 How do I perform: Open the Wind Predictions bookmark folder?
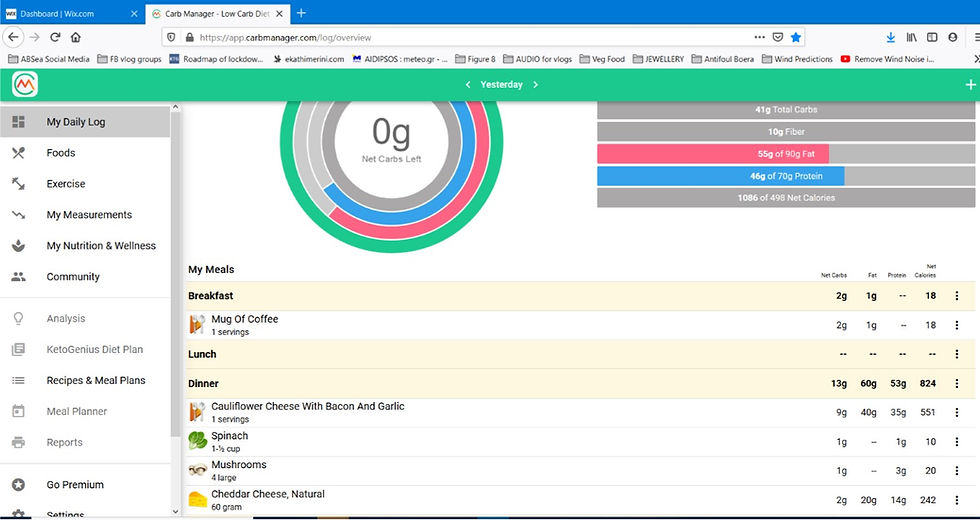[797, 59]
